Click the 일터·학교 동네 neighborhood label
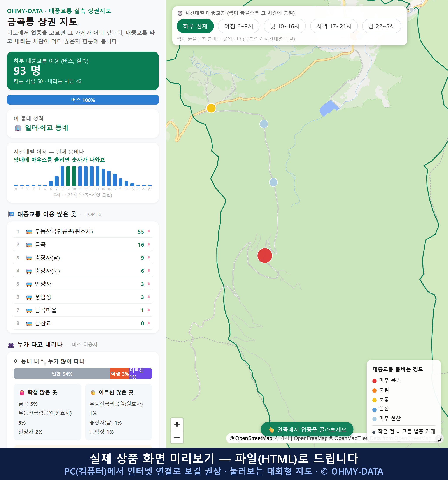The width and height of the screenshot is (448, 480). click(x=47, y=128)
